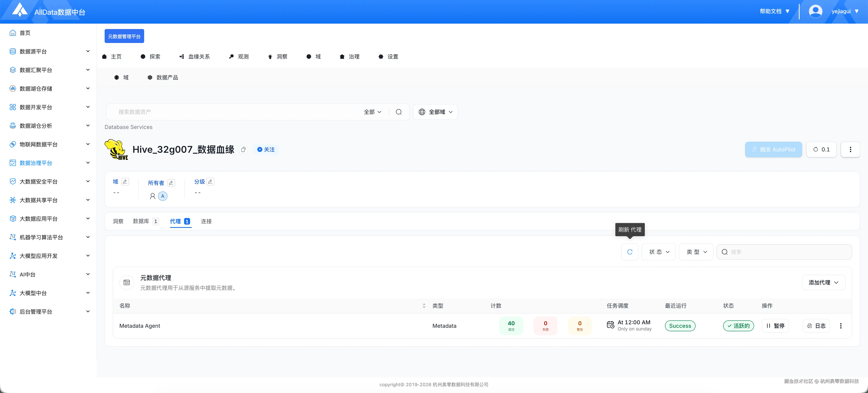
Task: Toggle 关注 follow on Hive service
Action: 266,149
